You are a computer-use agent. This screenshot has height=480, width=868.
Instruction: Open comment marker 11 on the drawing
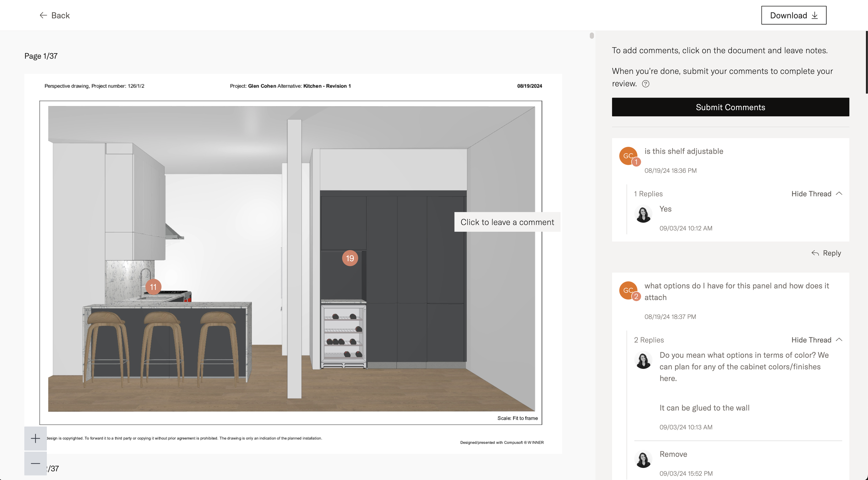click(x=153, y=287)
